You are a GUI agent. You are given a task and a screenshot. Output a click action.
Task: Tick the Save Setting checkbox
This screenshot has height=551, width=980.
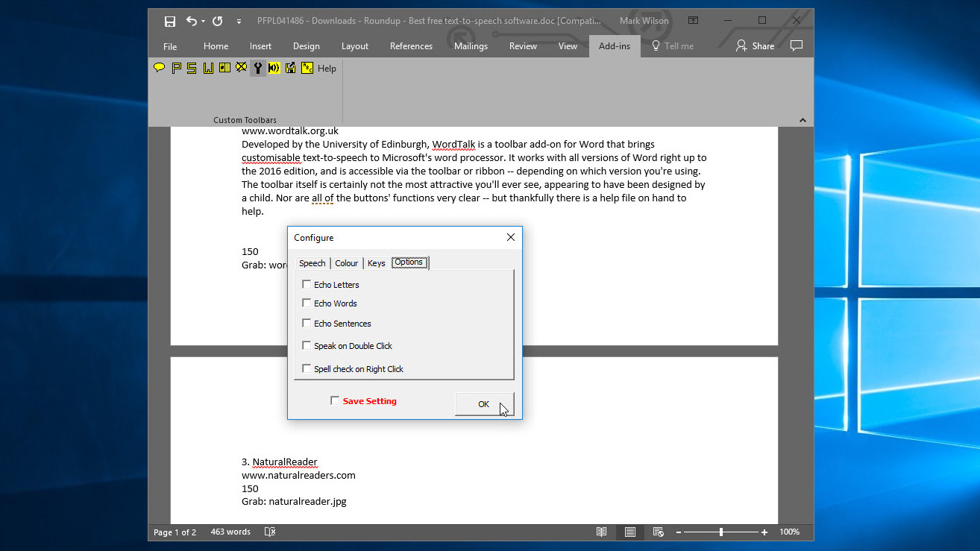[335, 400]
